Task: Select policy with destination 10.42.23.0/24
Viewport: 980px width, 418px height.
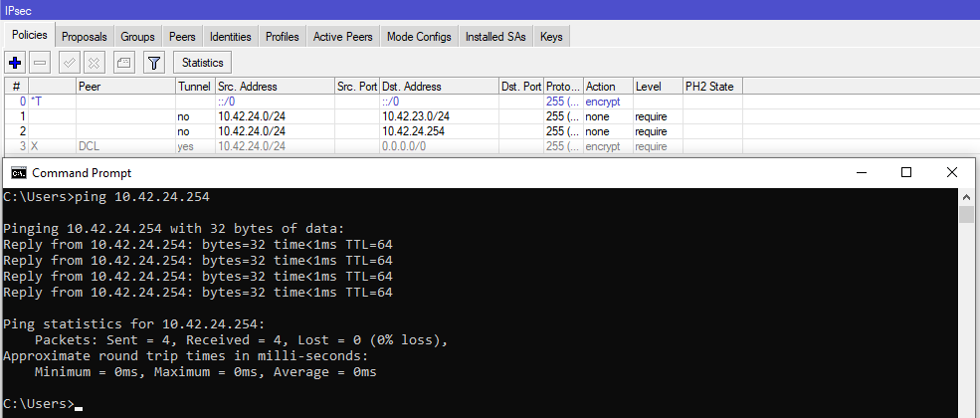Action: coord(374,116)
